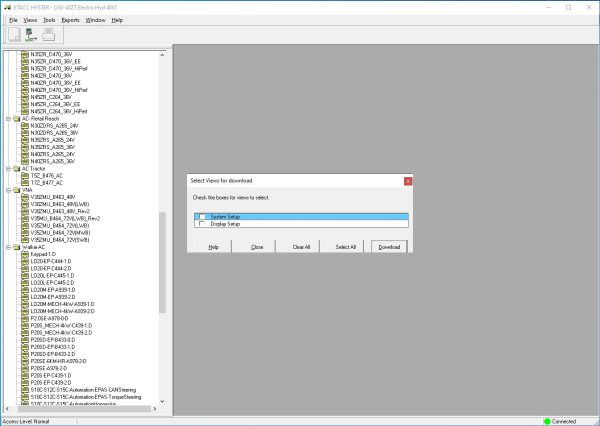600x426 pixels.
Task: Click the Download button
Action: pyautogui.click(x=389, y=247)
